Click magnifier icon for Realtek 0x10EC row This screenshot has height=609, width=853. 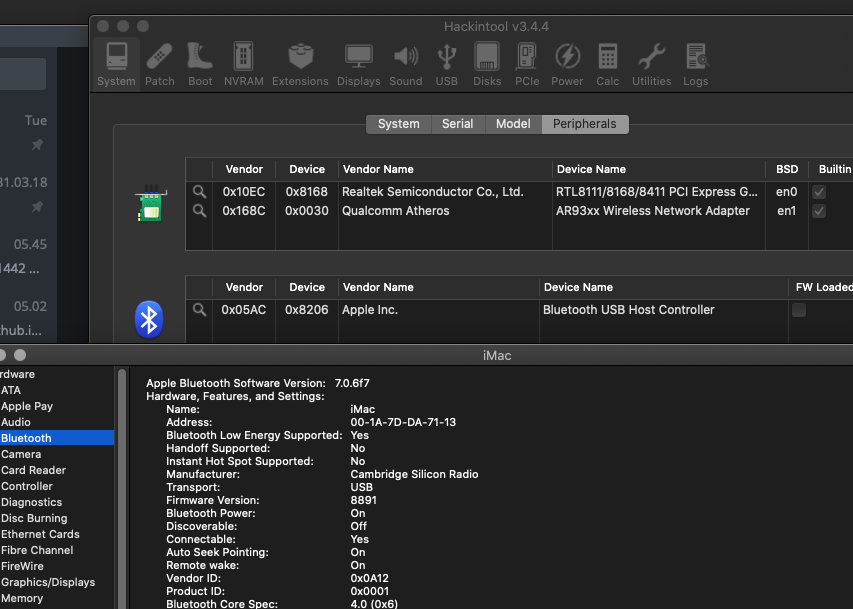click(199, 192)
